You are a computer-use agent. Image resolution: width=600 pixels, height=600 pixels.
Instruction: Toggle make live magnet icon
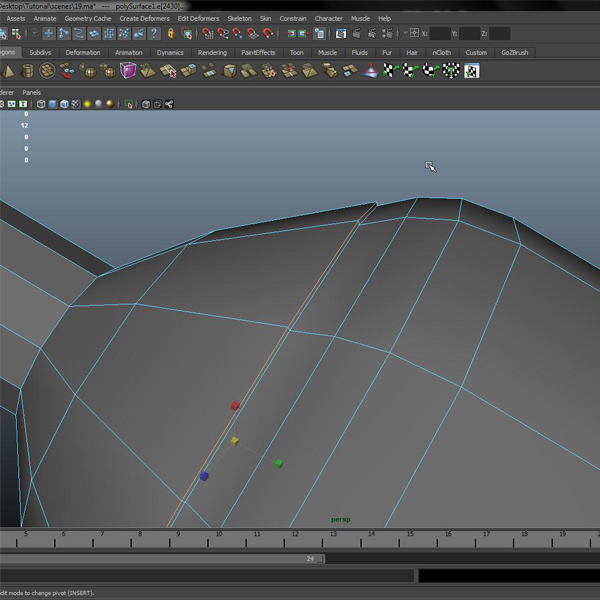(268, 34)
